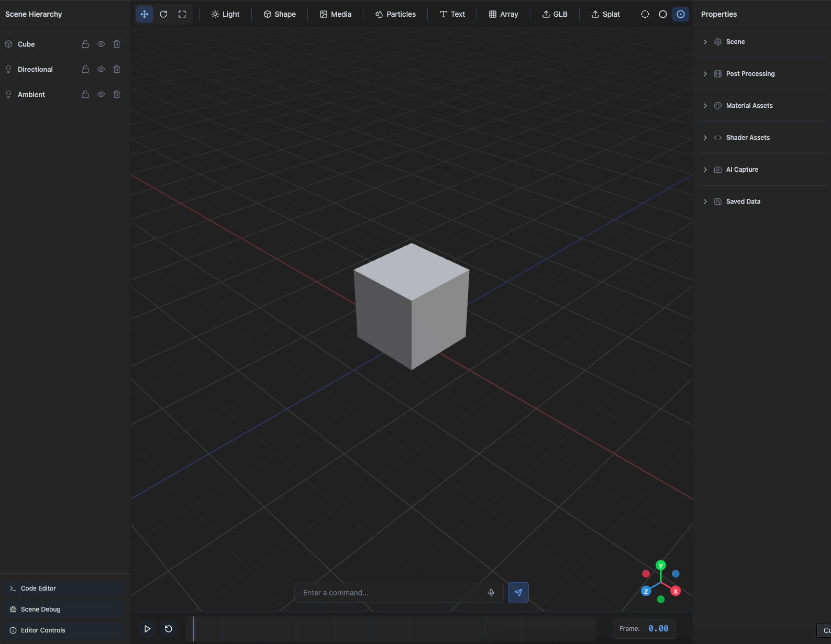Screen dimensions: 831x644
Task: Click the reset playback loop icon
Action: pyautogui.click(x=169, y=629)
